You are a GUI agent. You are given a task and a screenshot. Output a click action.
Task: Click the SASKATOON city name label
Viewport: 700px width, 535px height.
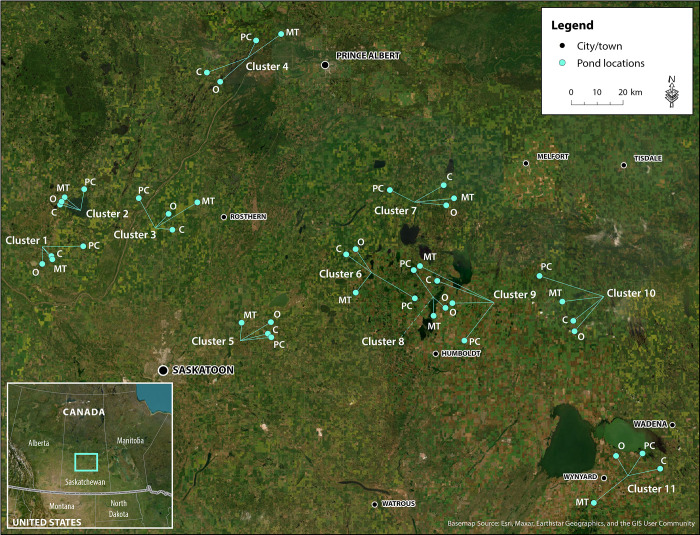tap(203, 370)
